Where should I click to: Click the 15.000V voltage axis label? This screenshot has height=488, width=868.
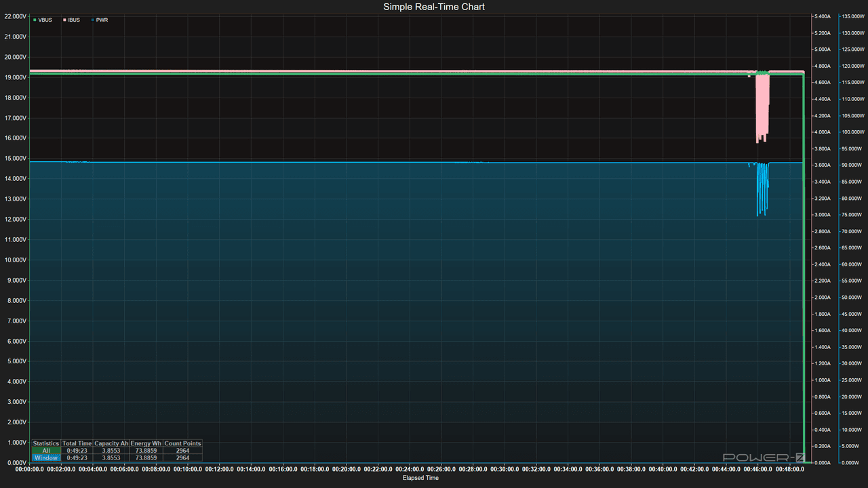pos(16,159)
